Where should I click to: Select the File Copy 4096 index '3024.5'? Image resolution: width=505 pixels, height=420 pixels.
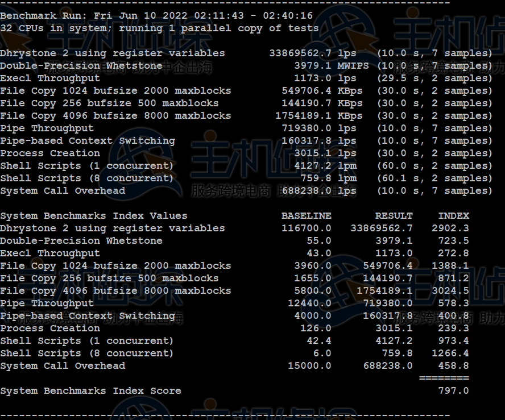[450, 290]
